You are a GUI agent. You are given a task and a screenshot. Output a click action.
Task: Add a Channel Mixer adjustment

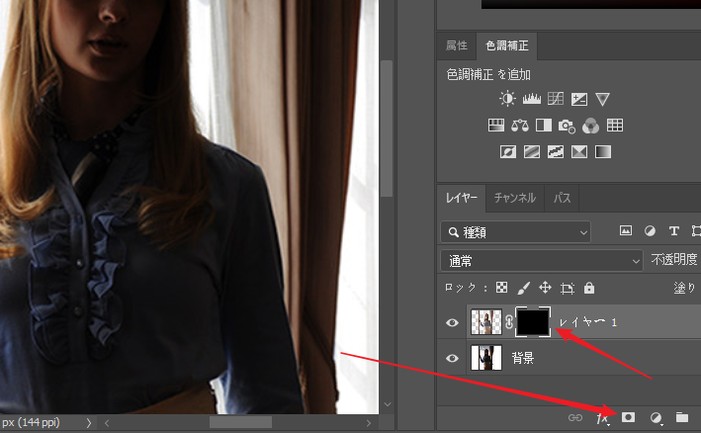point(590,126)
